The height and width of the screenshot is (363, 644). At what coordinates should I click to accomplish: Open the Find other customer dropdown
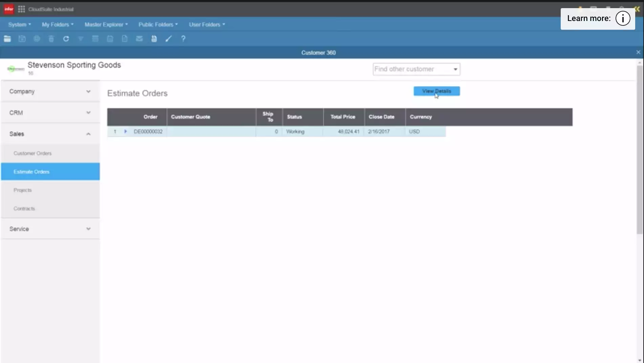click(455, 69)
